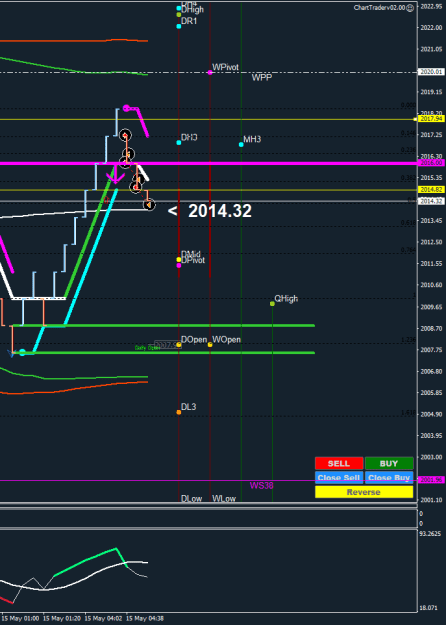Click the 2014.32 current price text
This screenshot has width=446, height=625.
pyautogui.click(x=220, y=211)
